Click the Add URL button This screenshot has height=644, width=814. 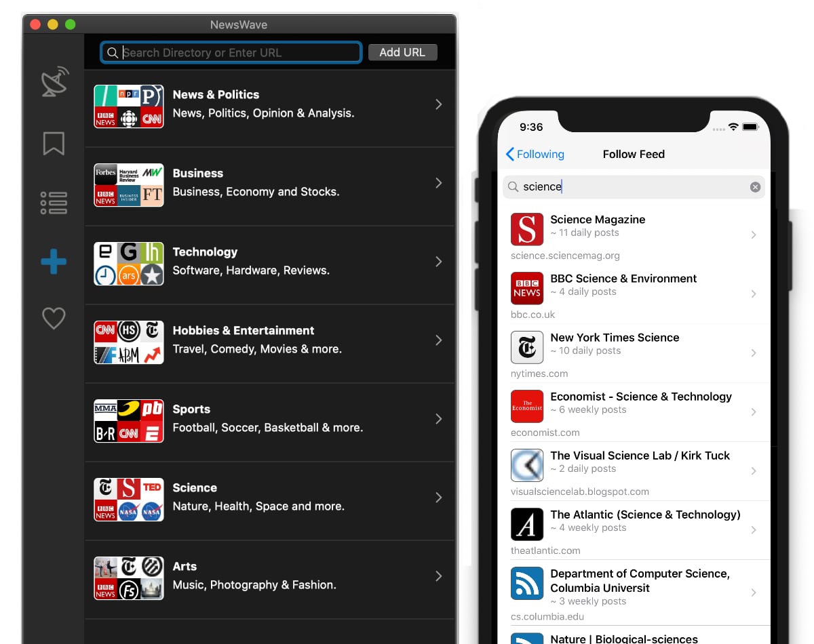point(403,52)
